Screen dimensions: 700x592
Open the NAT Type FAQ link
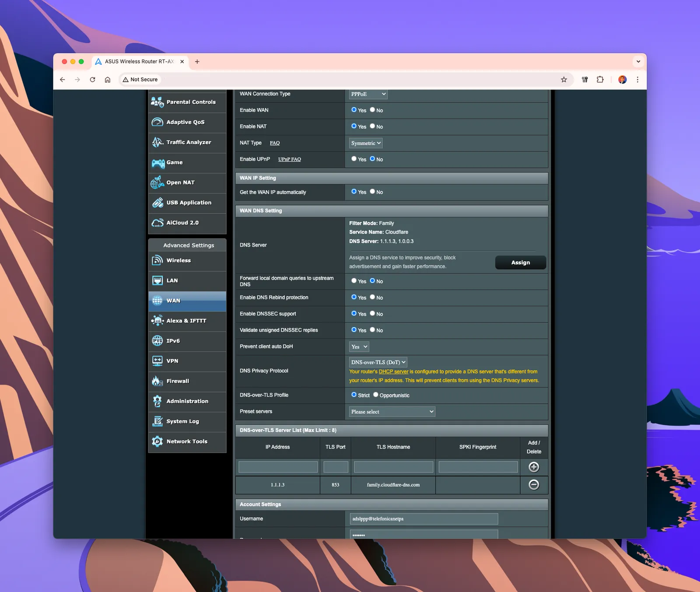275,143
